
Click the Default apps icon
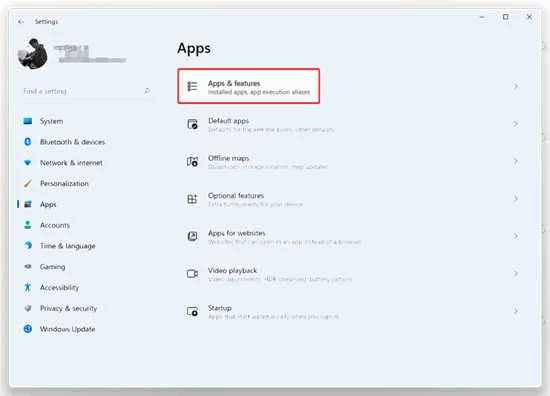192,124
